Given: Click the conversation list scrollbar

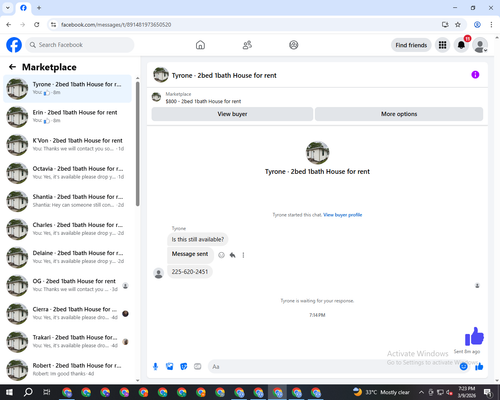Looking at the screenshot, I should pos(137,143).
